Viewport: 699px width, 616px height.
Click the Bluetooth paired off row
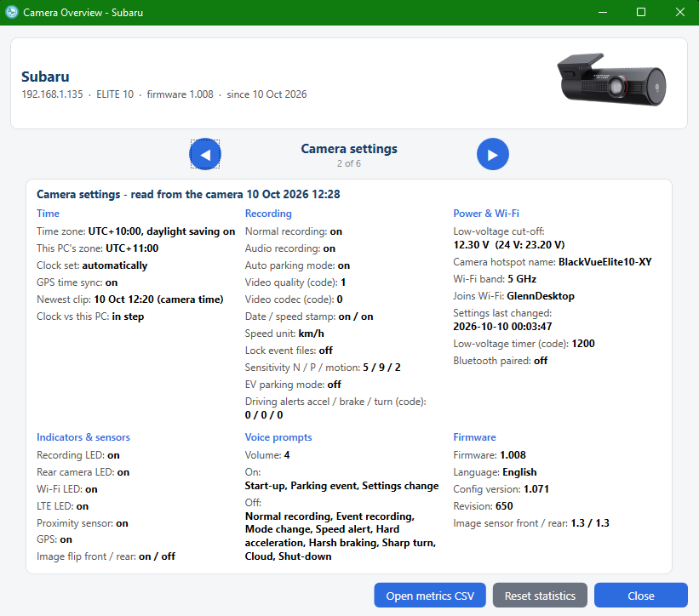(x=500, y=361)
